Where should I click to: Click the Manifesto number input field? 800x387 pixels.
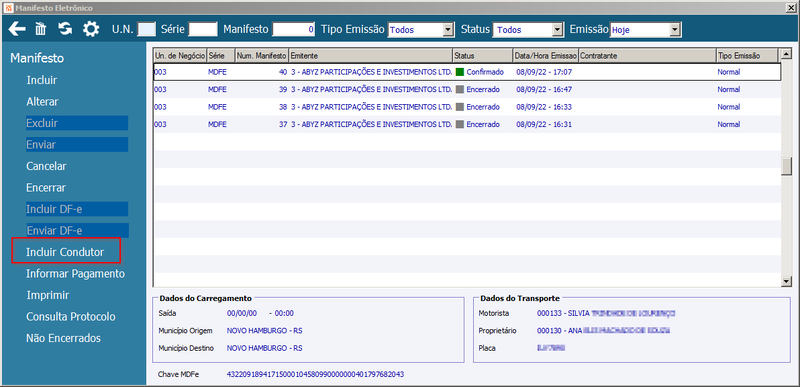[293, 30]
